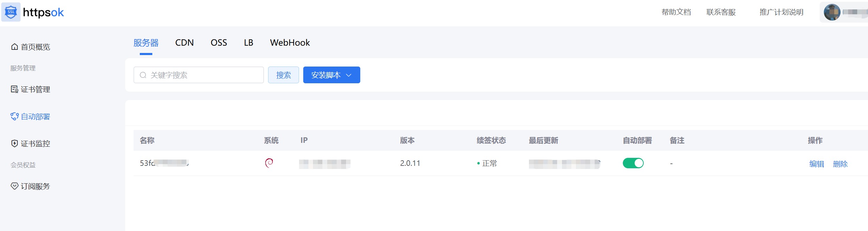Viewport: 868px width, 231px height.
Task: Click the Debian system icon in row
Action: (x=269, y=163)
